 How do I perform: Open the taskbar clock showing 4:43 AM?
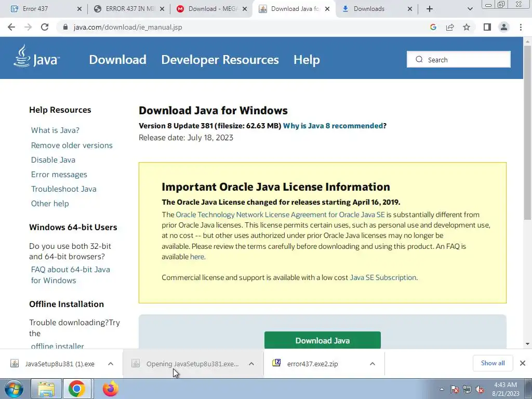(x=506, y=389)
